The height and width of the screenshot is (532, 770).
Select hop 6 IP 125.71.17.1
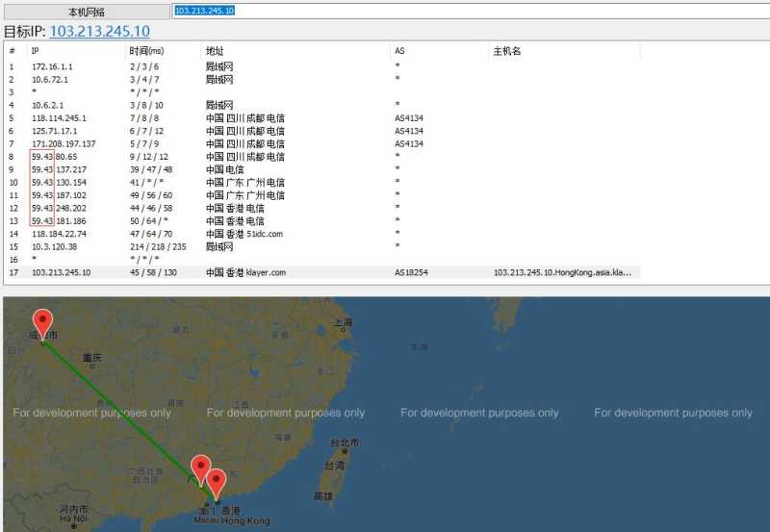[x=55, y=131]
